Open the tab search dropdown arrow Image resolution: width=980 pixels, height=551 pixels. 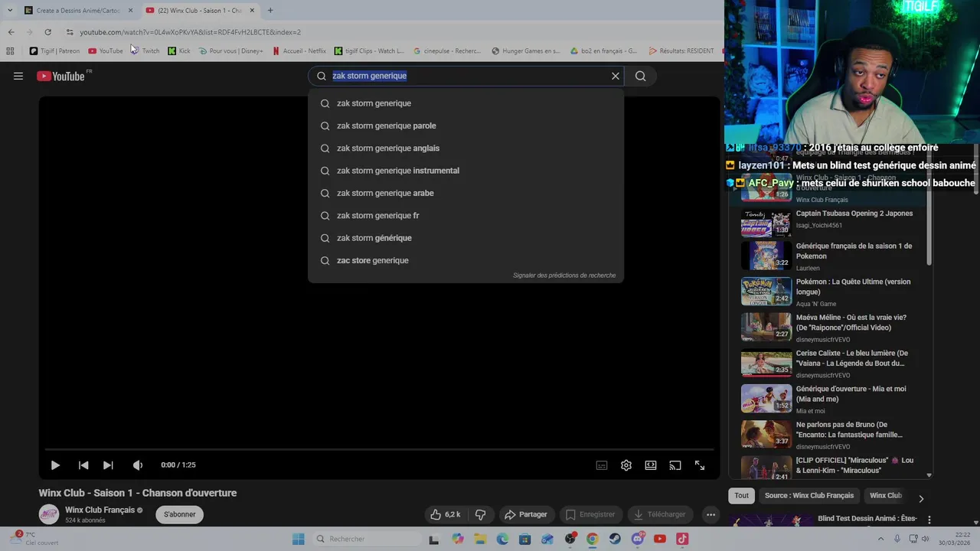tap(10, 11)
